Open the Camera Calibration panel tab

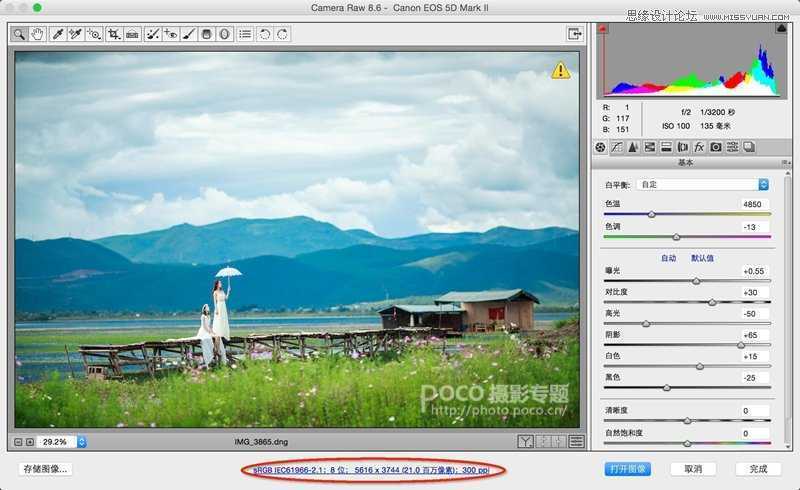[x=716, y=148]
